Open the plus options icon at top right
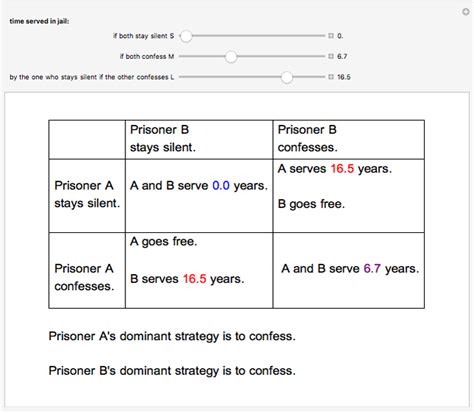This screenshot has height=413, width=474. 465,12
